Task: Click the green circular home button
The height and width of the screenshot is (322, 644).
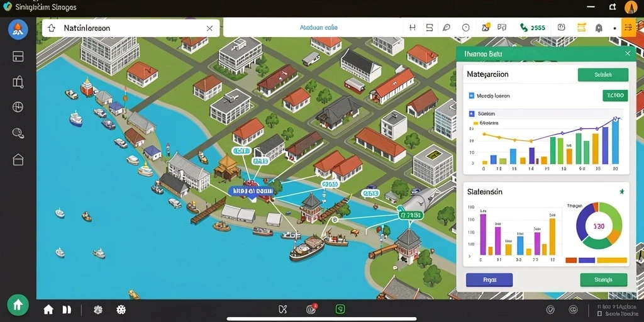Action: tap(18, 305)
